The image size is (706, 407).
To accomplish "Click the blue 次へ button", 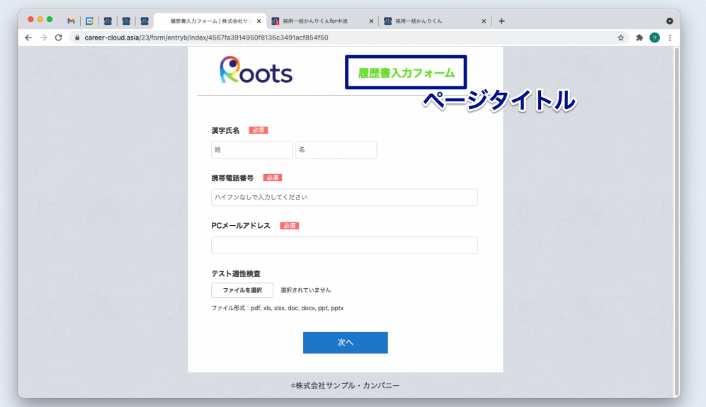I will click(345, 343).
